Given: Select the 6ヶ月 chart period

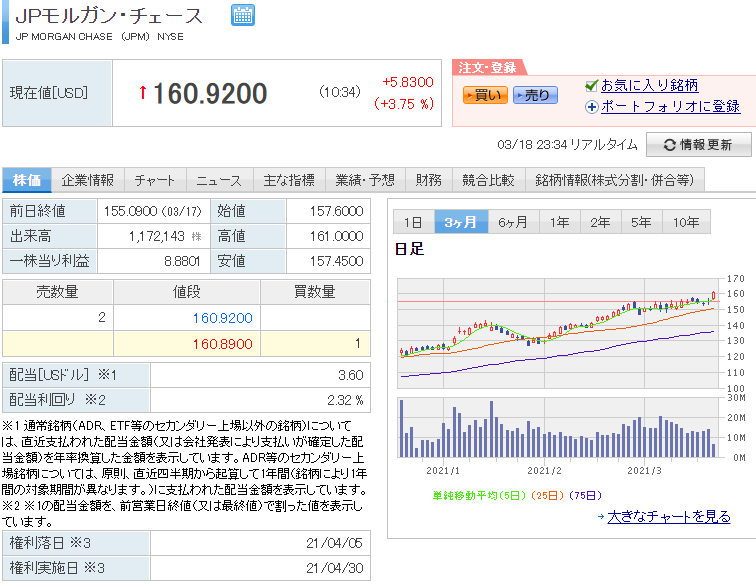Looking at the screenshot, I should (513, 222).
